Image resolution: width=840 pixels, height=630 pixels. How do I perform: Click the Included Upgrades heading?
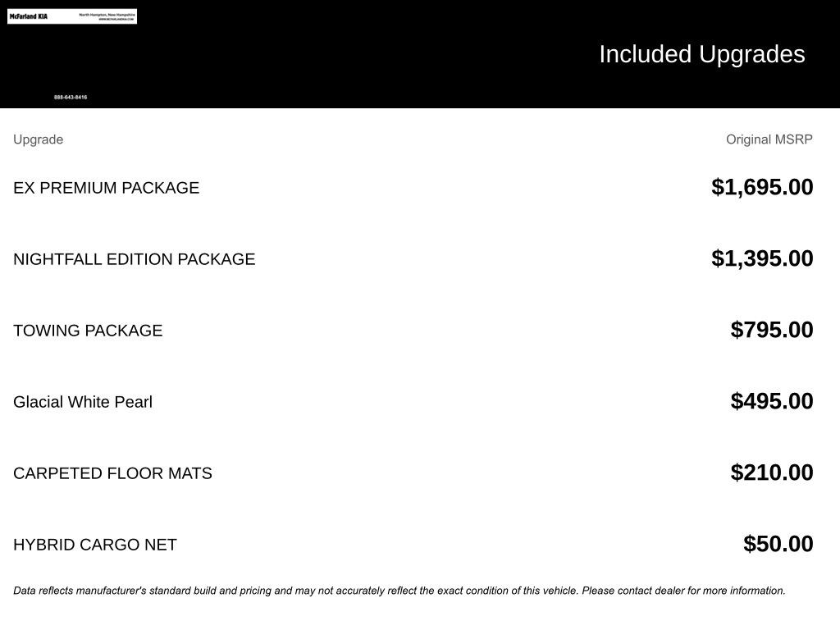tap(701, 54)
